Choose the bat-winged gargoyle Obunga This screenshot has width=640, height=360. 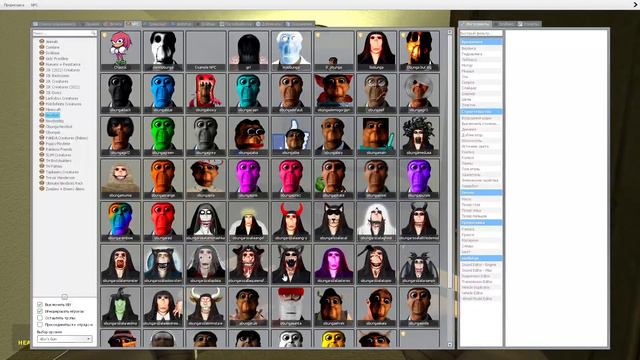pyautogui.click(x=419, y=264)
